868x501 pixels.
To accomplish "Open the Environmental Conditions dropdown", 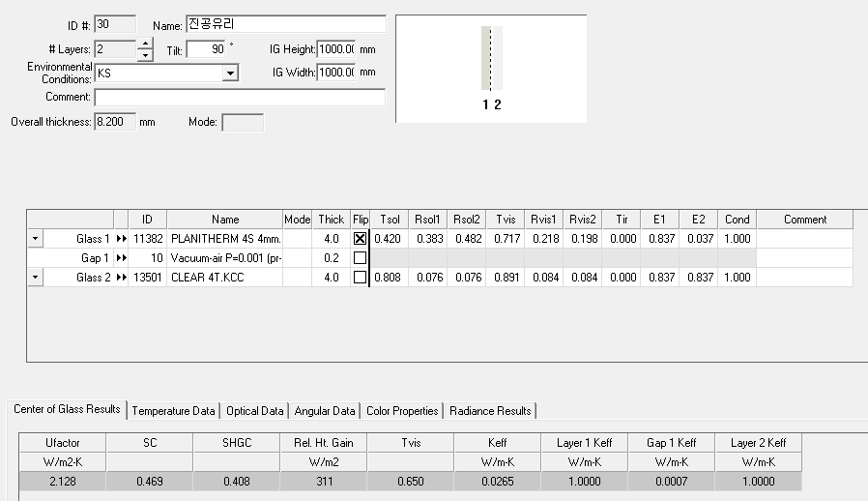I will (230, 73).
